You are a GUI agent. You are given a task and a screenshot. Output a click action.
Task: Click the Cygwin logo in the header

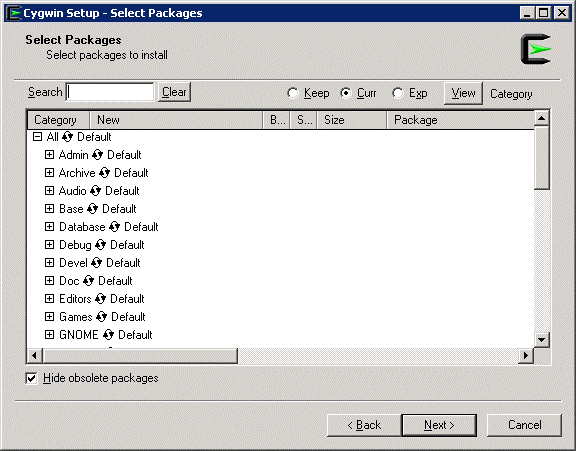(536, 49)
